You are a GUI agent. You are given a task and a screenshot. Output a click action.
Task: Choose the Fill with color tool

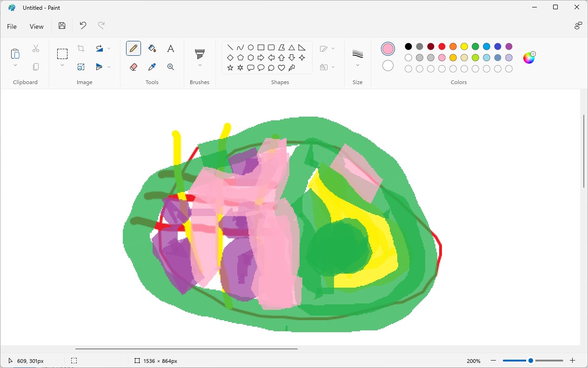152,48
